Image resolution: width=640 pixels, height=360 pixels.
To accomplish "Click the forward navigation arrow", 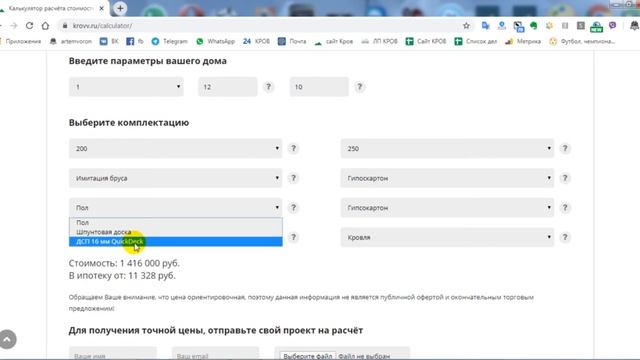I will pyautogui.click(x=14, y=26).
